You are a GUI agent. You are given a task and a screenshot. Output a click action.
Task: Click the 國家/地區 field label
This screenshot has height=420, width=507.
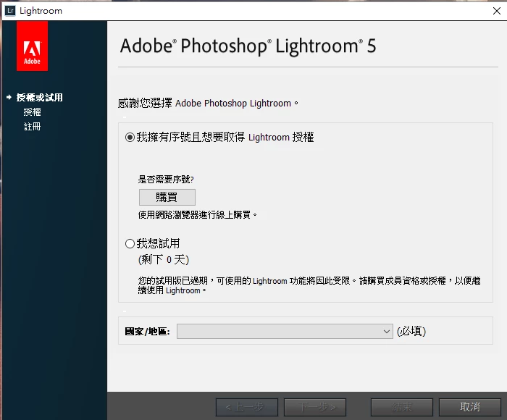pyautogui.click(x=148, y=332)
